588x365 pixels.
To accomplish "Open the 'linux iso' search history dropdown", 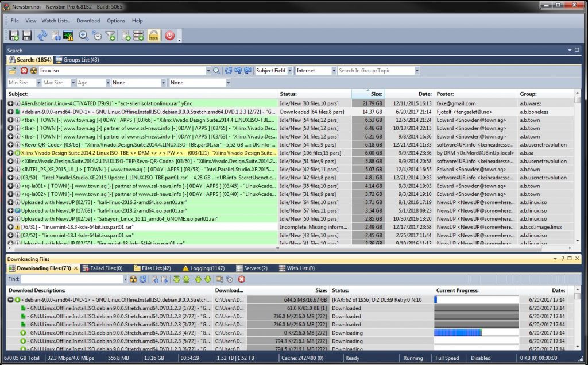I will click(208, 71).
